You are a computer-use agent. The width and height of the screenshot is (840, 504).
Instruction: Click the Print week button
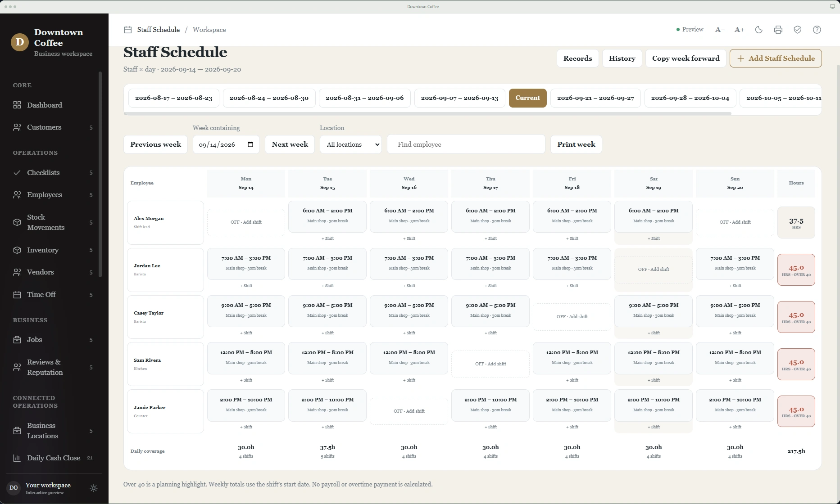click(576, 144)
